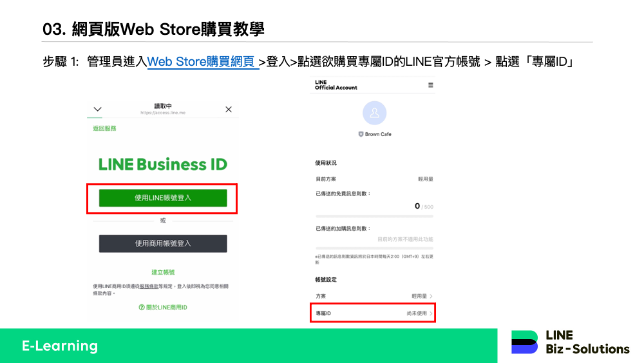The width and height of the screenshot is (644, 363).
Task: Click the LINE Official Account logo
Action: point(336,85)
